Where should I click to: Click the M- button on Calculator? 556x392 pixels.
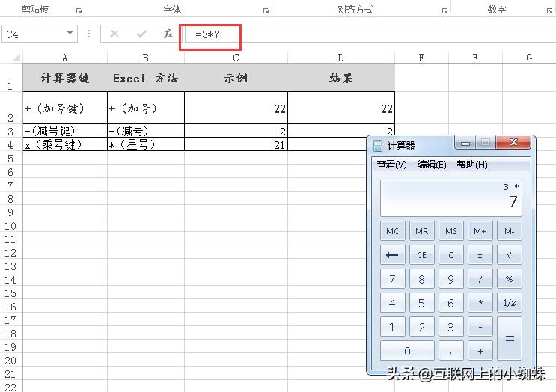click(509, 230)
